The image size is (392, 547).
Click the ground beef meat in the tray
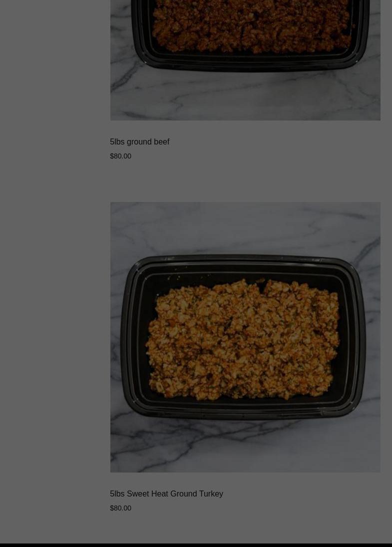(252, 26)
